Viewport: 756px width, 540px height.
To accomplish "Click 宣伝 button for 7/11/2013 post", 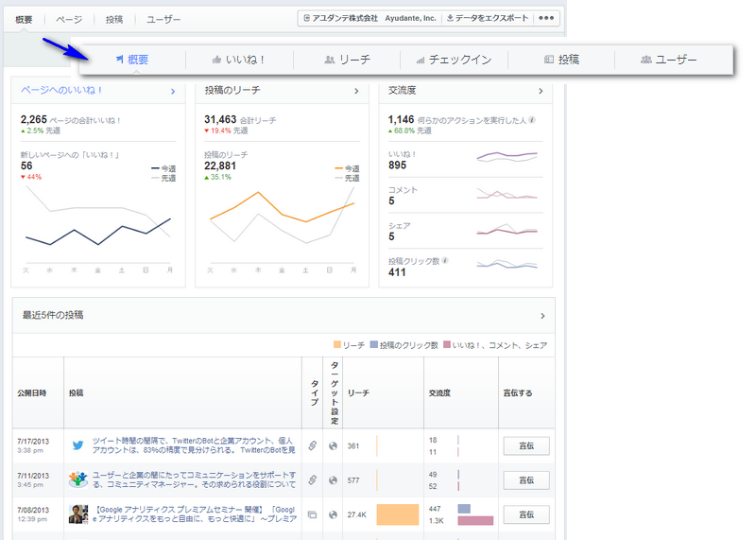I will pos(526,480).
